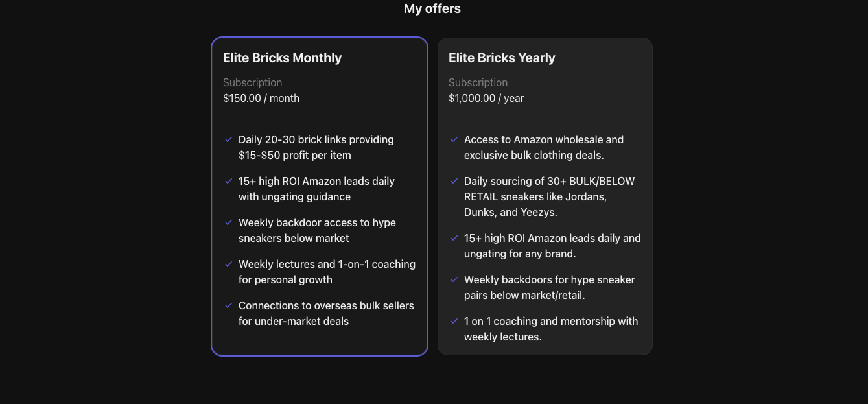Click the $150.00 per month price
Image resolution: width=868 pixels, height=404 pixels.
coord(261,98)
